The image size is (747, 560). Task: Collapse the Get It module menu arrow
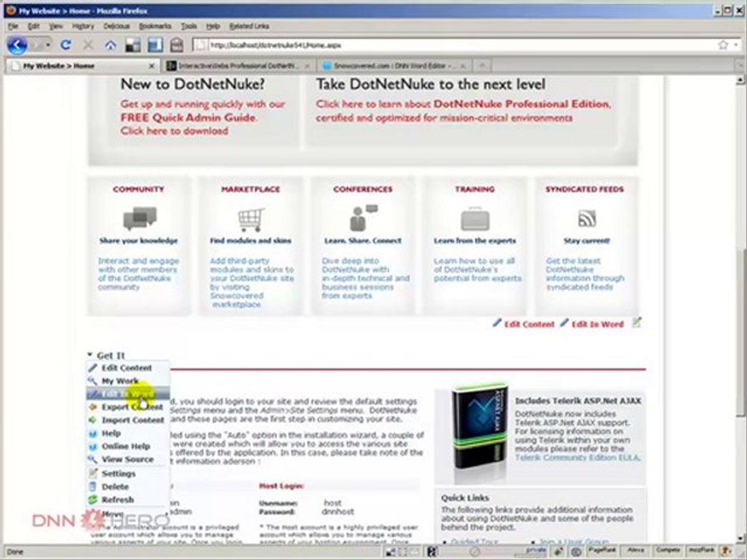tap(89, 355)
